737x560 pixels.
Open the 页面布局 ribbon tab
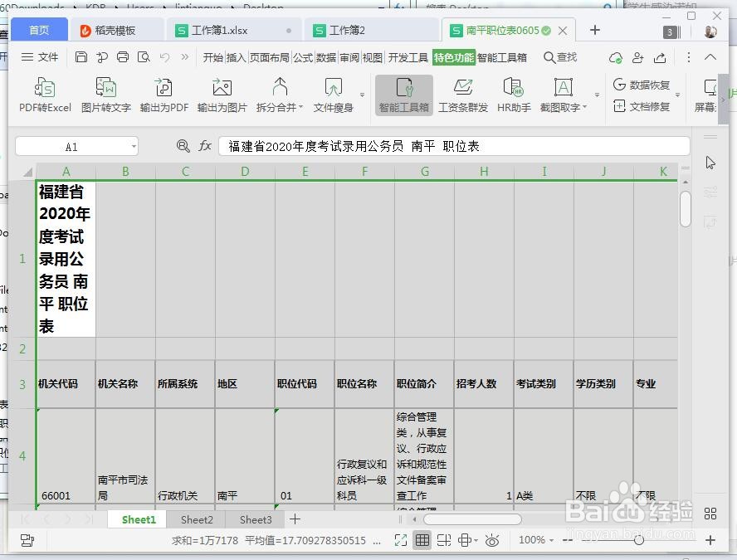point(270,57)
